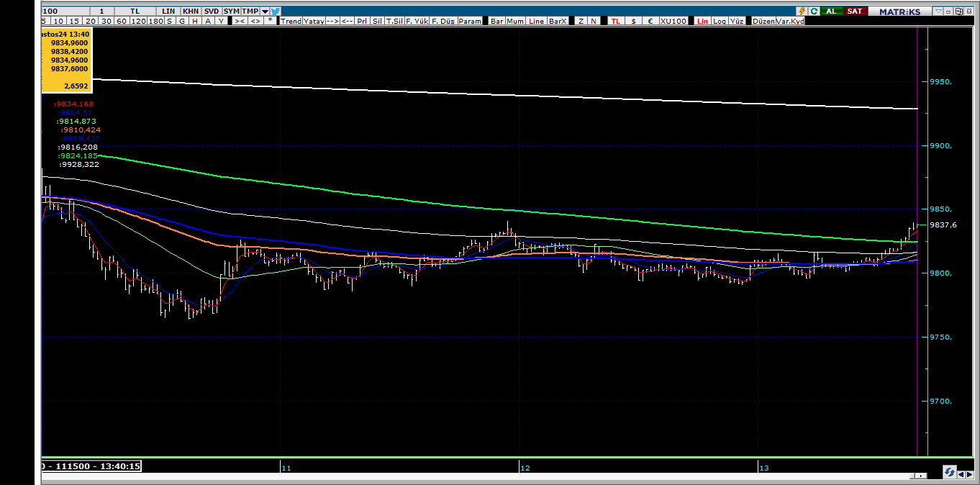Click the expand <> toolbar button
This screenshot has height=485, width=980.
point(255,21)
